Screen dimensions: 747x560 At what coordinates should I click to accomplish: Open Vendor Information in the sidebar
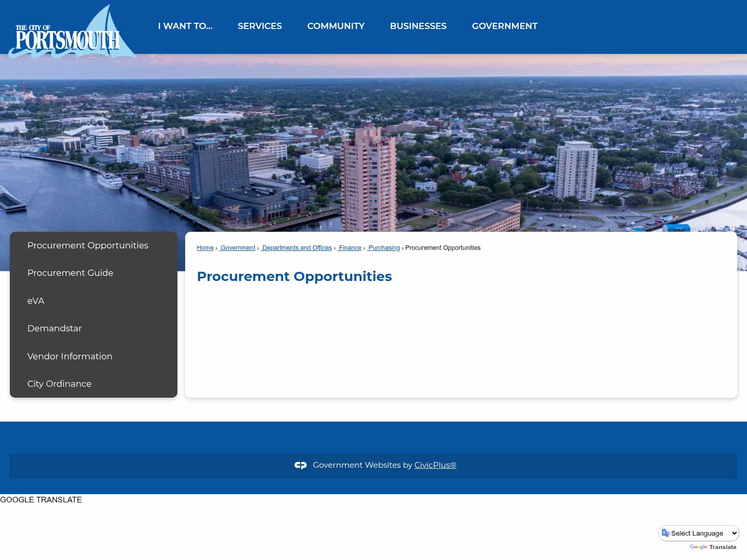coord(93,356)
